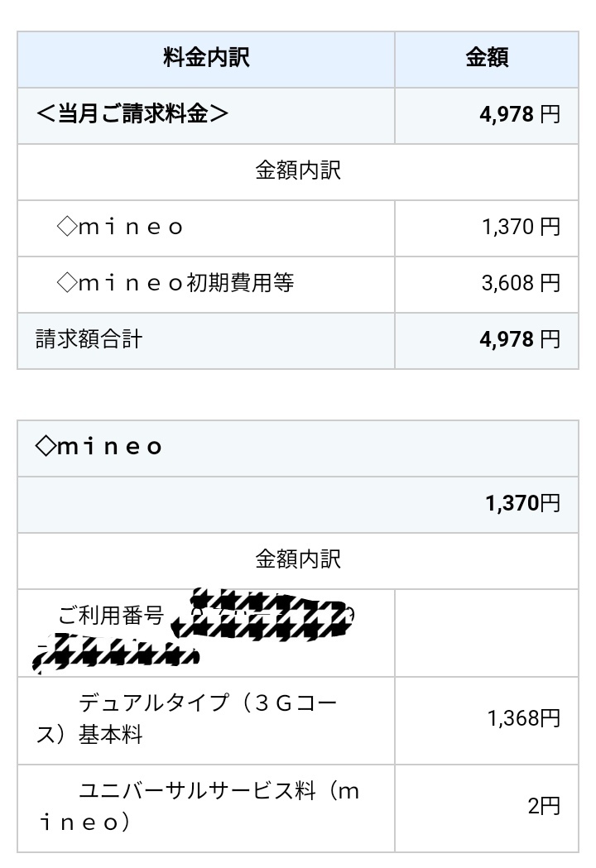Click the 3,608 円 amount
The height and width of the screenshot is (868, 596).
[521, 283]
